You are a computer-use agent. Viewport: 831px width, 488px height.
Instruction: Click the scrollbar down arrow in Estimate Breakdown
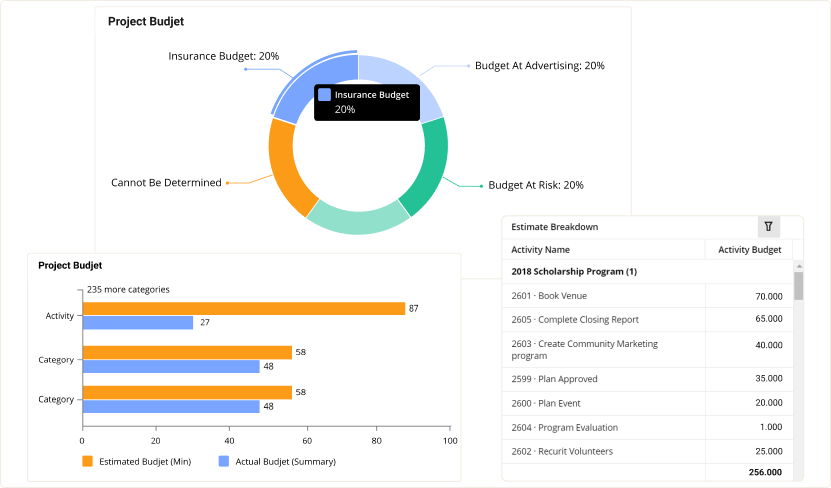click(x=798, y=475)
